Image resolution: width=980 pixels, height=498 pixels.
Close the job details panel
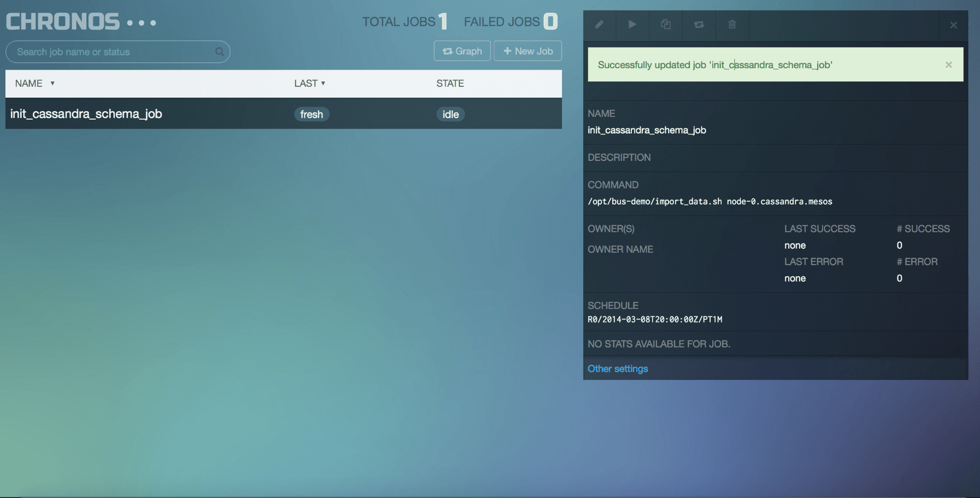pyautogui.click(x=953, y=25)
